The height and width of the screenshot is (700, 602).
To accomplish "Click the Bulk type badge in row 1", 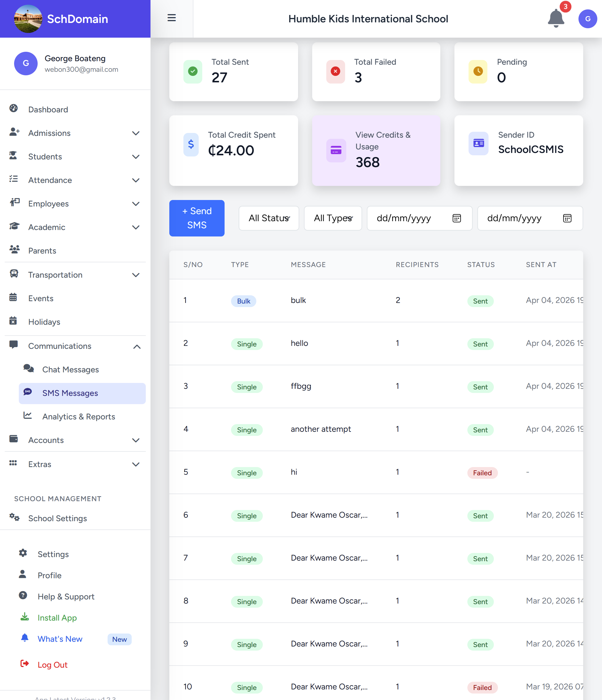I will [x=243, y=301].
